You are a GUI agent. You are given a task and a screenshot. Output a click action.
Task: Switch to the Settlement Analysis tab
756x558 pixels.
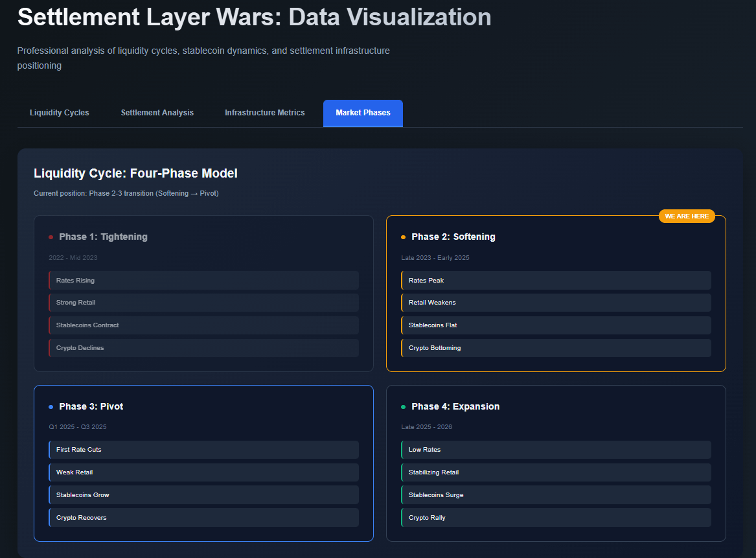tap(157, 113)
